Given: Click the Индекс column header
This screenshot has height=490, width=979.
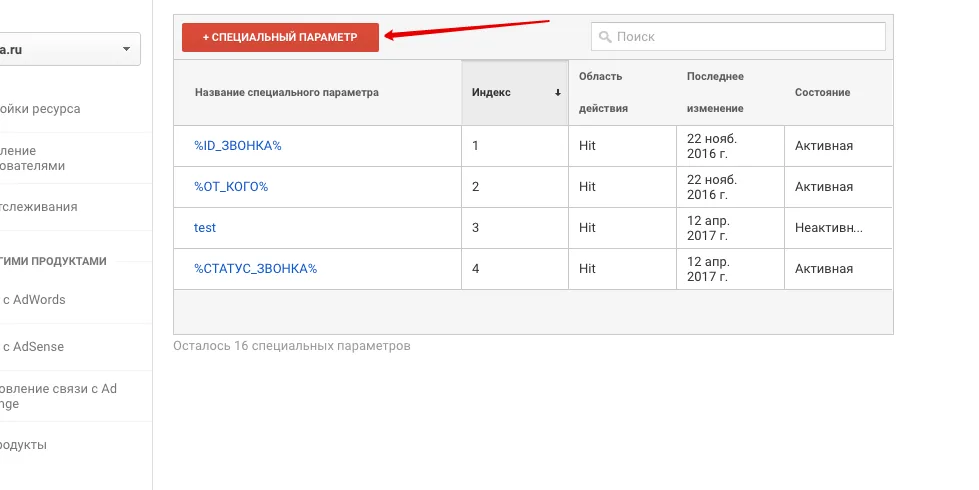Looking at the screenshot, I should pos(515,92).
